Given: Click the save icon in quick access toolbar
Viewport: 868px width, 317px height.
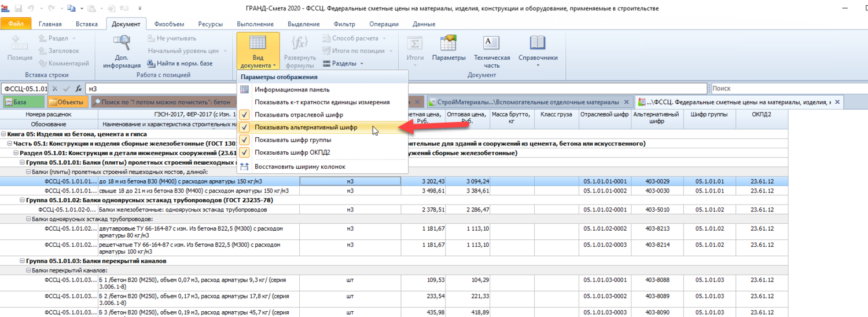Looking at the screenshot, I should tap(18, 9).
